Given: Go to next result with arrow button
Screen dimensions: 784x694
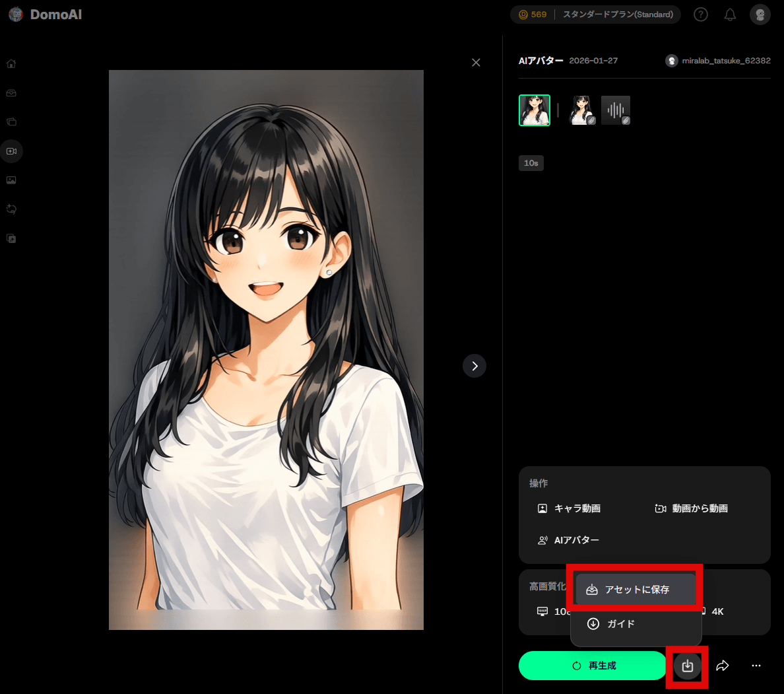Looking at the screenshot, I should [x=474, y=366].
